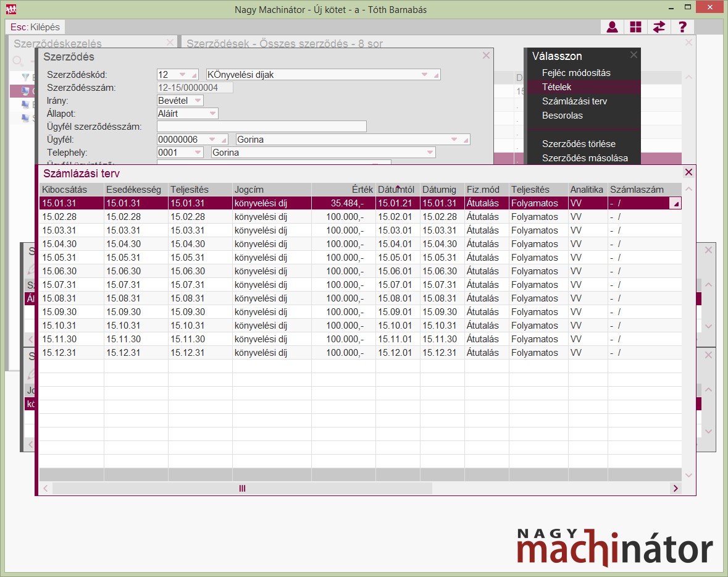Open help with the question mark icon
This screenshot has width=728, height=577.
[682, 27]
